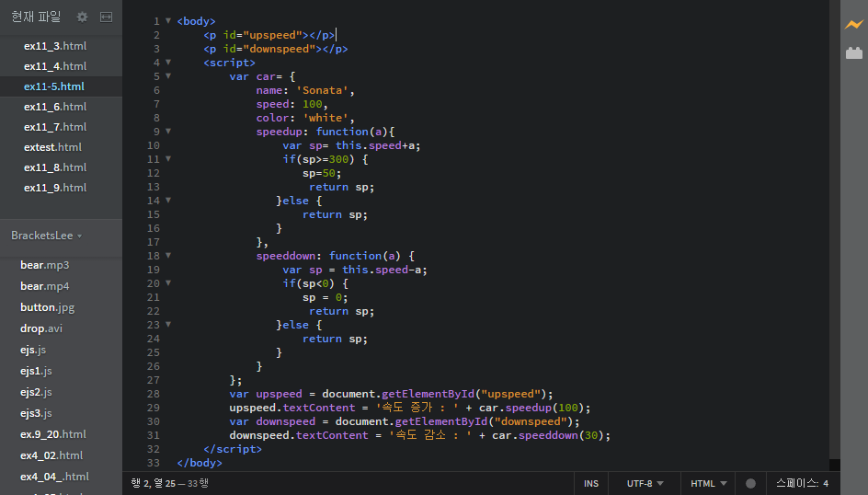Viewport: 868px width, 495px height.
Task: Click the editor vertical scrollbar thumb
Action: (835, 229)
